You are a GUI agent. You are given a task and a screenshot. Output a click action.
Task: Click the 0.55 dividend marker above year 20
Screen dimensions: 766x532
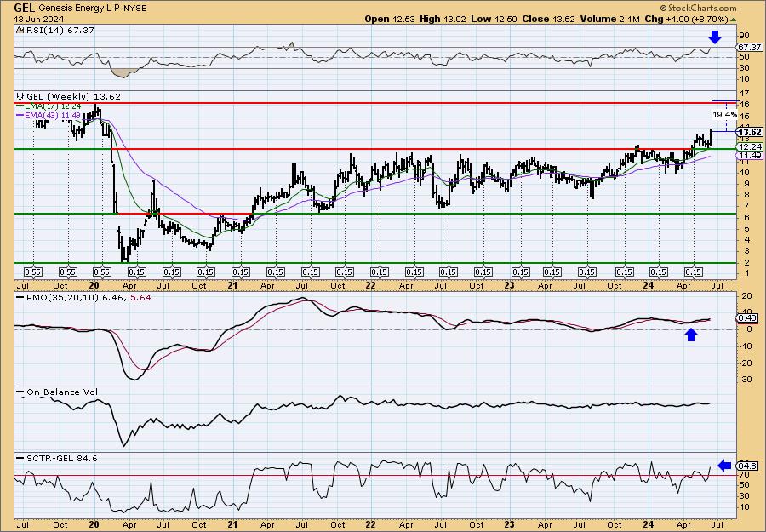pos(101,272)
